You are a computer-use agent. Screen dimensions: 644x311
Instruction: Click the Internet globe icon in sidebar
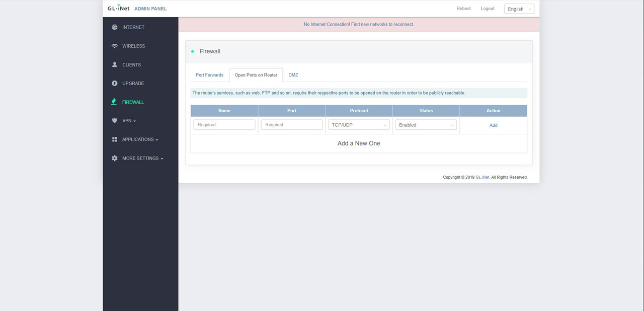[115, 27]
